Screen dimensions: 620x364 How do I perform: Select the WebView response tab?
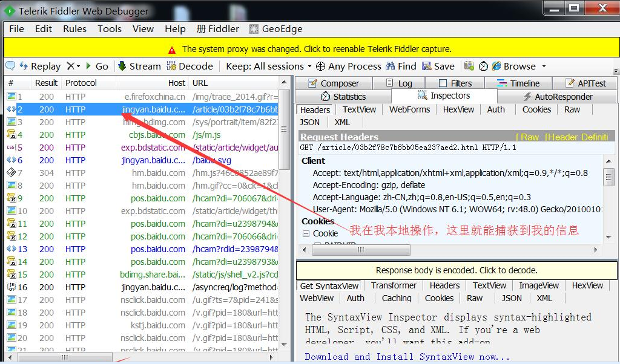tap(317, 298)
